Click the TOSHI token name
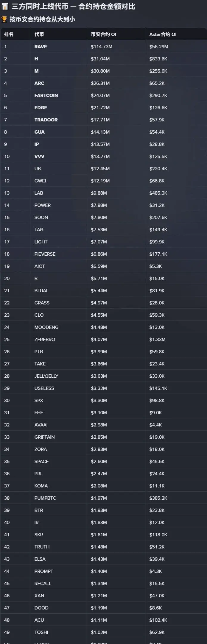The height and width of the screenshot is (644, 207). [x=41, y=632]
